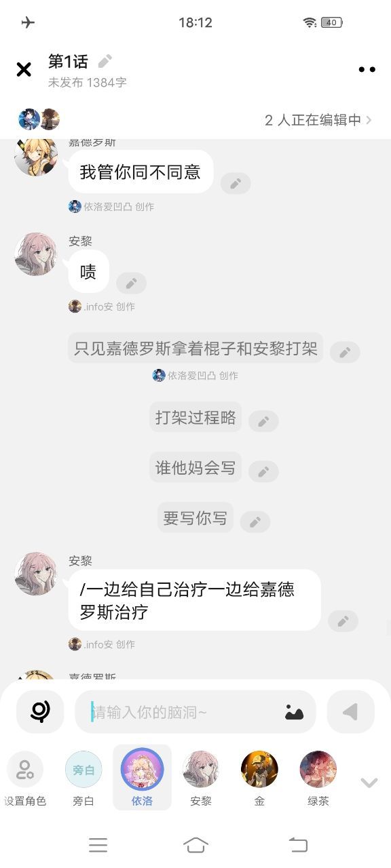
Task: Edit the 打架过程略 narration line
Action: coord(263,421)
